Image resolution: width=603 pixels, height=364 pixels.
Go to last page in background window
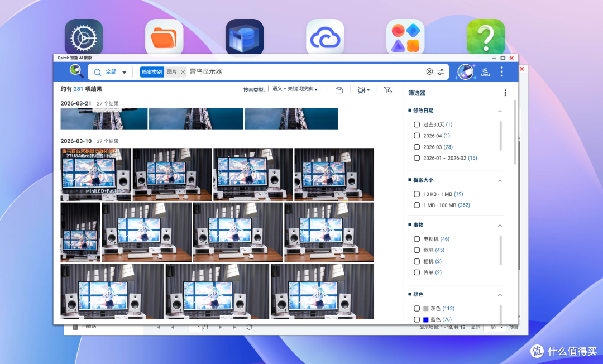[234, 327]
